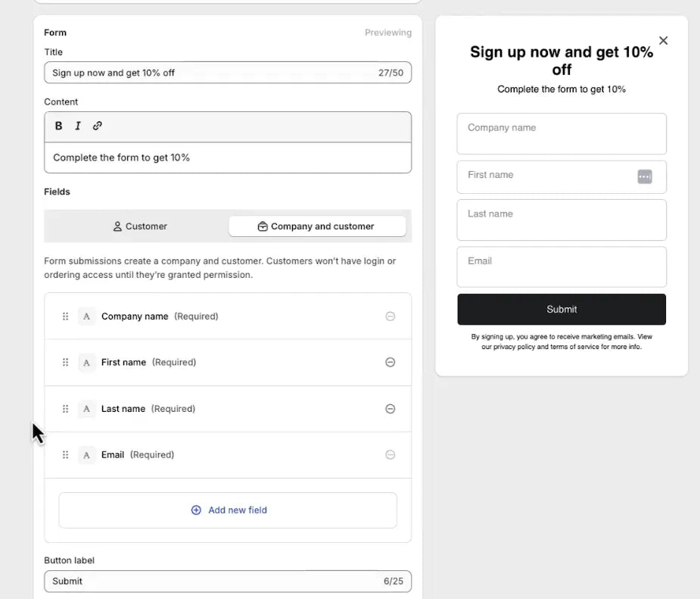Remove the Company name field via minus icon
This screenshot has height=599, width=700.
point(390,316)
